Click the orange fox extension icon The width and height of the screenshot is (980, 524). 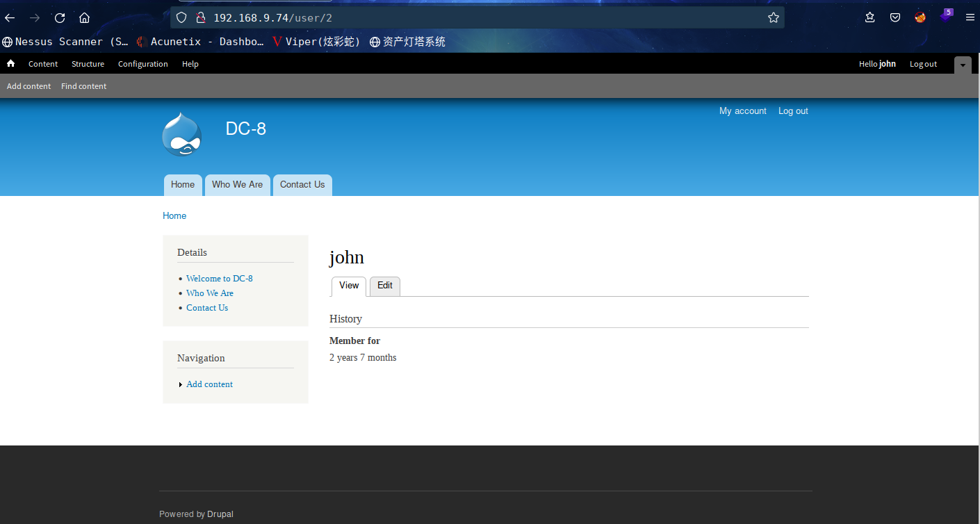(x=920, y=18)
